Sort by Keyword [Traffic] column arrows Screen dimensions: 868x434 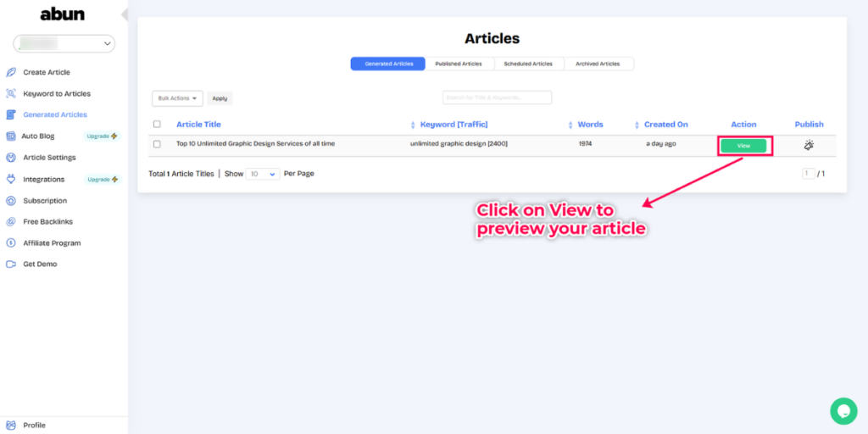click(570, 125)
